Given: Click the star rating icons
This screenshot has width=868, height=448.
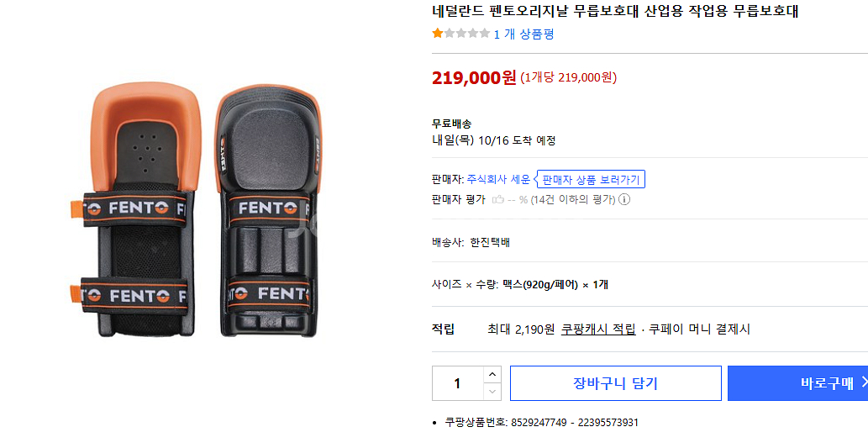Looking at the screenshot, I should 460,34.
